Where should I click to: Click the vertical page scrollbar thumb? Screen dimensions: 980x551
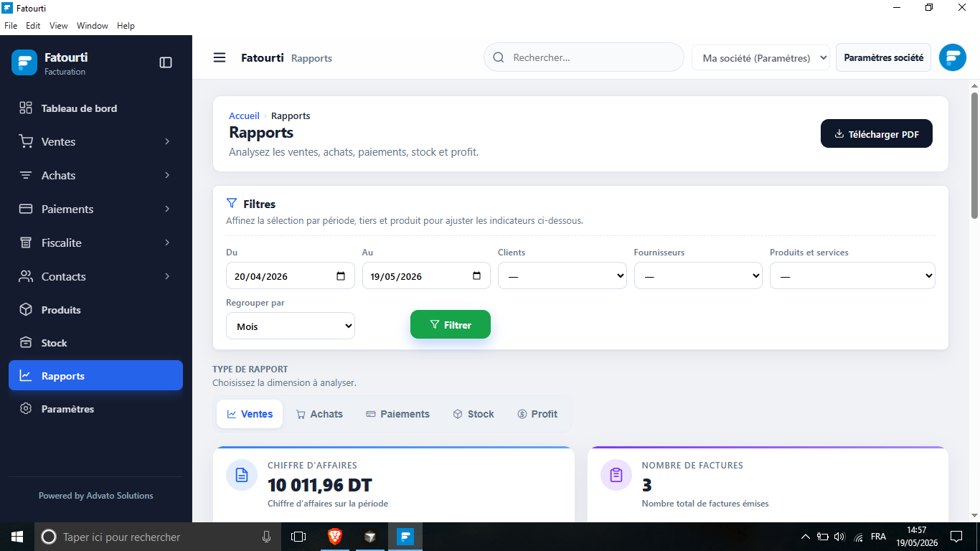pyautogui.click(x=974, y=155)
